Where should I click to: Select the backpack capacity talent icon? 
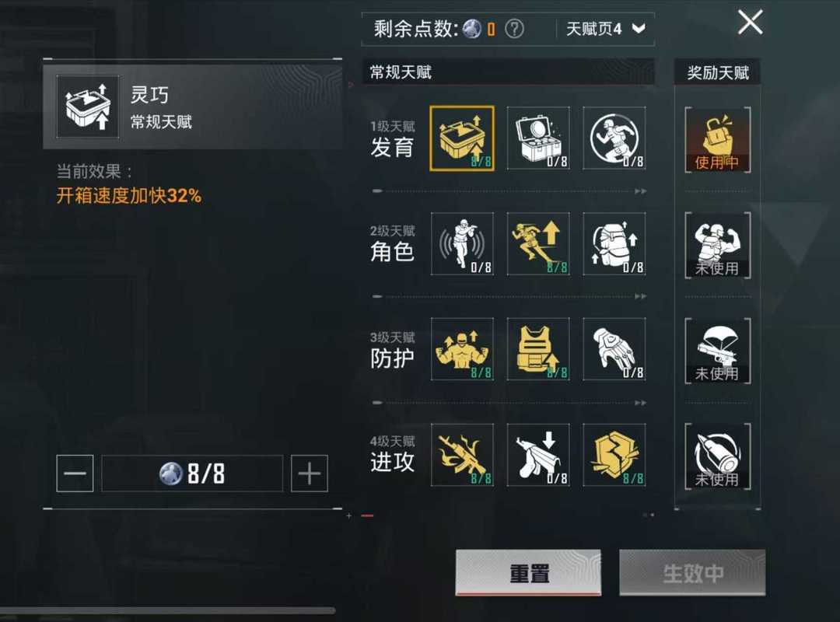click(614, 244)
